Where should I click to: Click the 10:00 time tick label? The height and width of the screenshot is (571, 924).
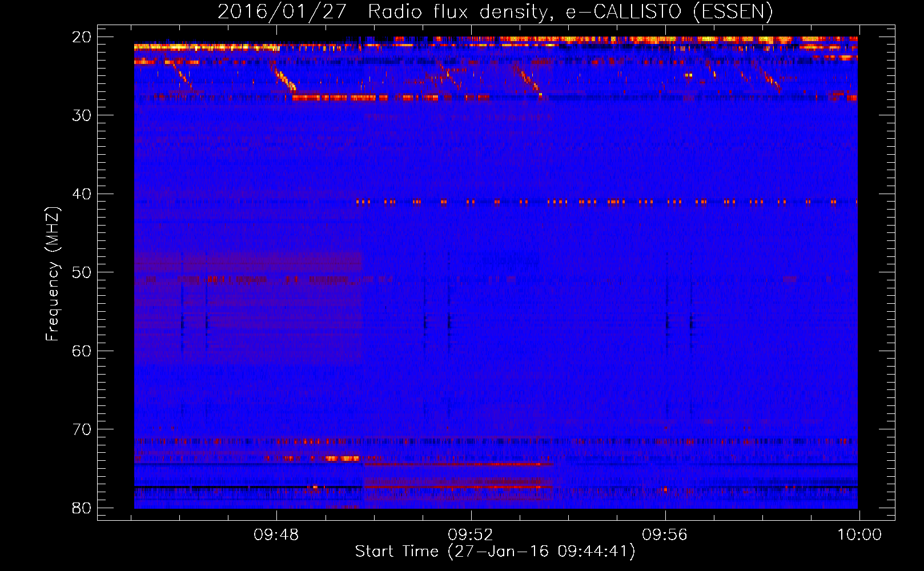(x=859, y=535)
